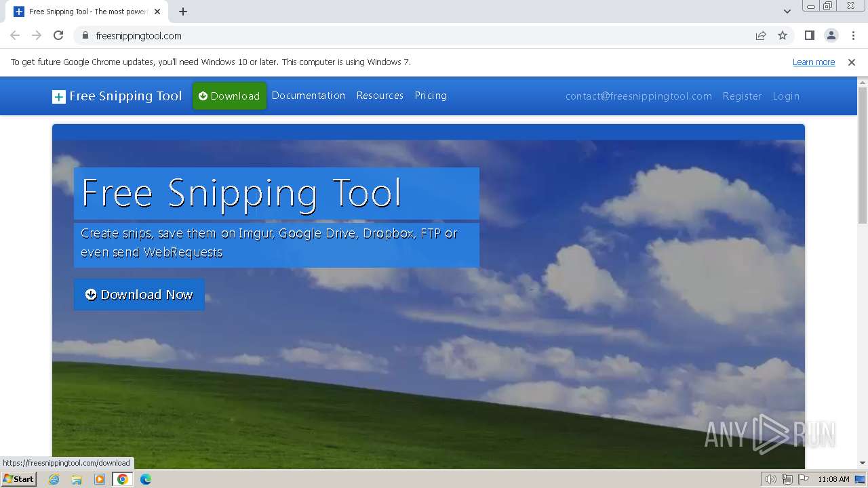
Task: Open the Chrome three-dot menu
Action: coord(853,35)
